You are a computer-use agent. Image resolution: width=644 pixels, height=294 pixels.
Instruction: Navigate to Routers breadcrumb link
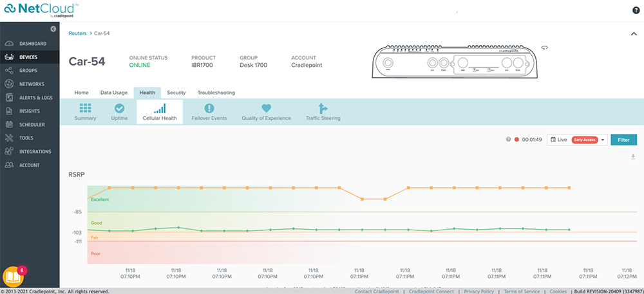77,32
